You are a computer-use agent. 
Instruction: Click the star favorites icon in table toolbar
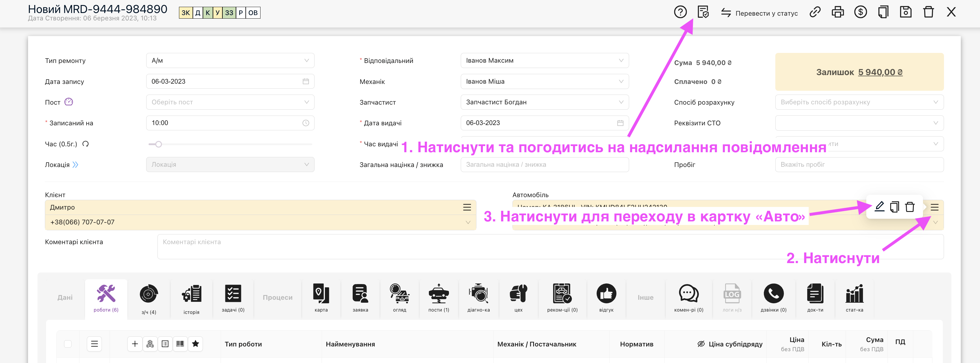pyautogui.click(x=196, y=344)
